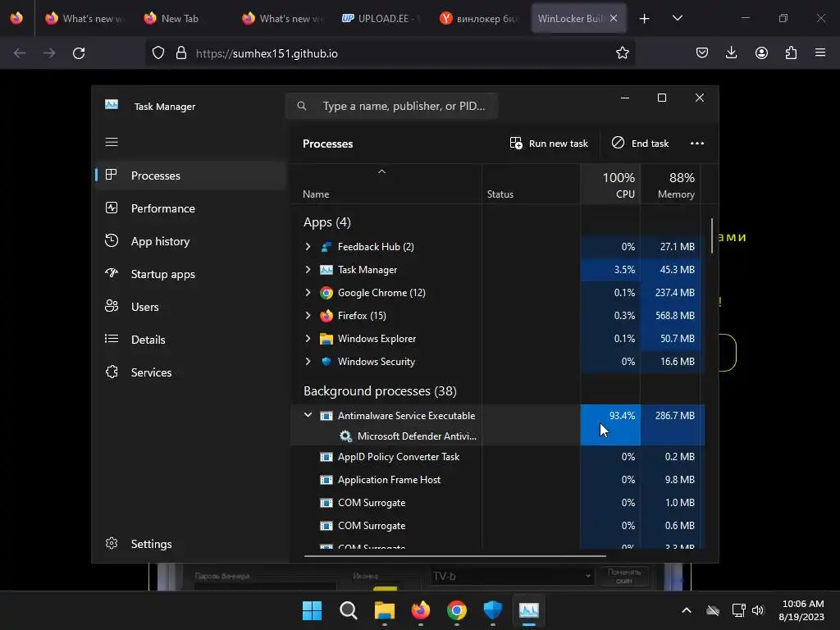Open a new Firefox tab
The height and width of the screenshot is (630, 840).
645,18
